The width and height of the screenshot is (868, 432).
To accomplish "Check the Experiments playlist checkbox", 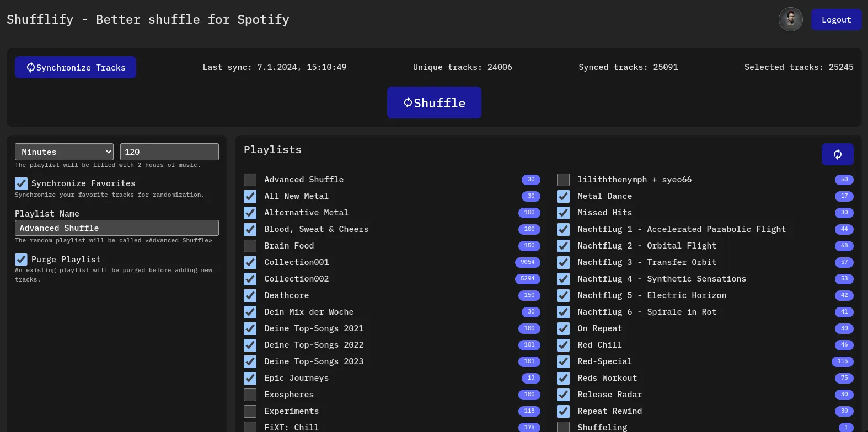I will [250, 411].
